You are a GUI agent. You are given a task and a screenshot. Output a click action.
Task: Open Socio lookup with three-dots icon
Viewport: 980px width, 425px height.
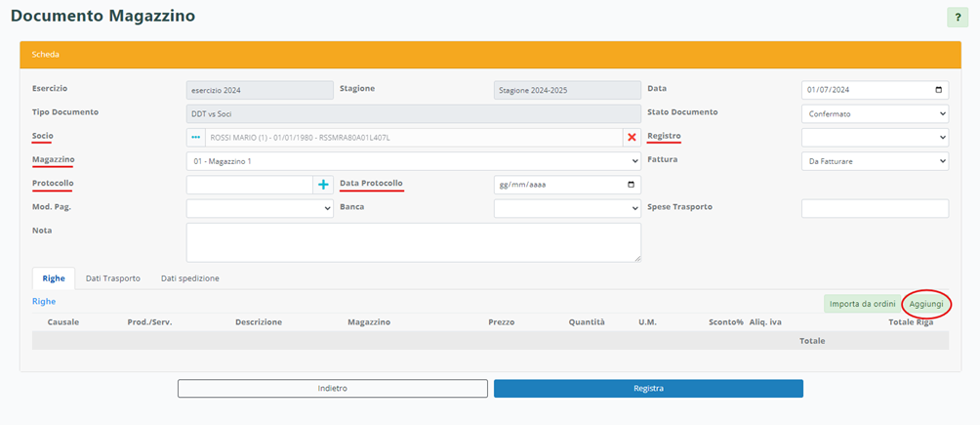pos(195,138)
